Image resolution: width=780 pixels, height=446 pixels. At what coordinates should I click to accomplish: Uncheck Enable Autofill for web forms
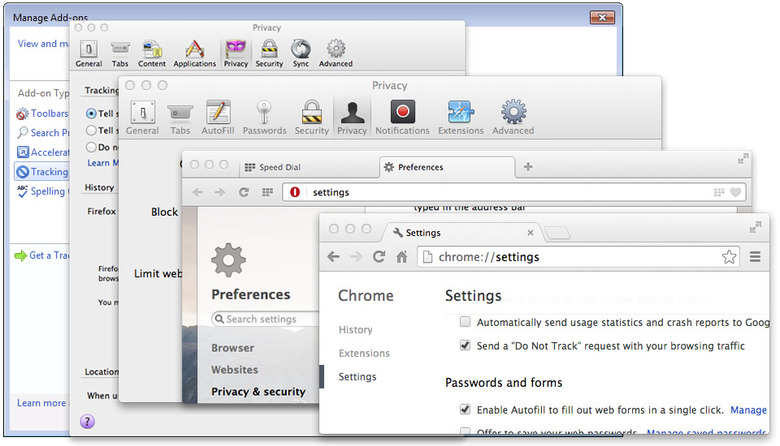click(x=465, y=410)
